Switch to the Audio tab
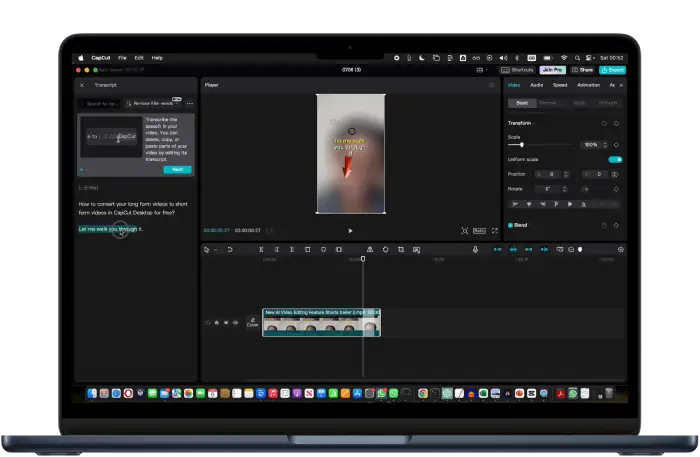 pos(537,85)
